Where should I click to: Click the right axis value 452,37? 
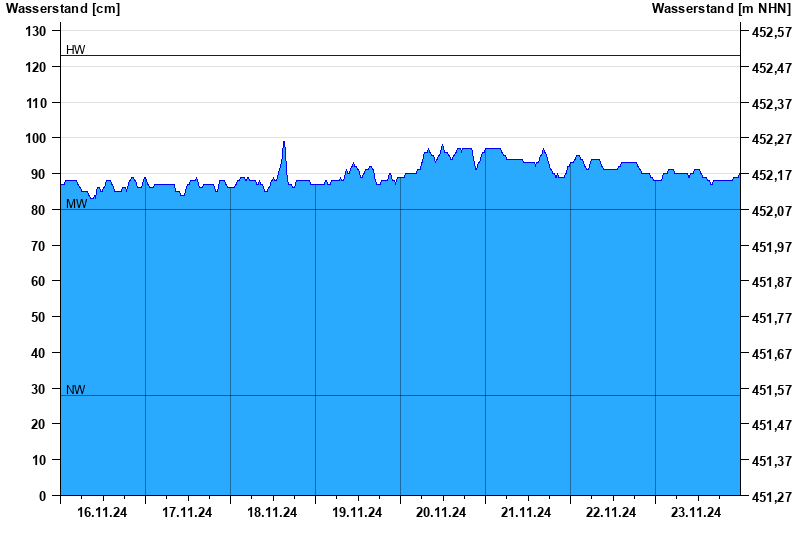pos(772,104)
